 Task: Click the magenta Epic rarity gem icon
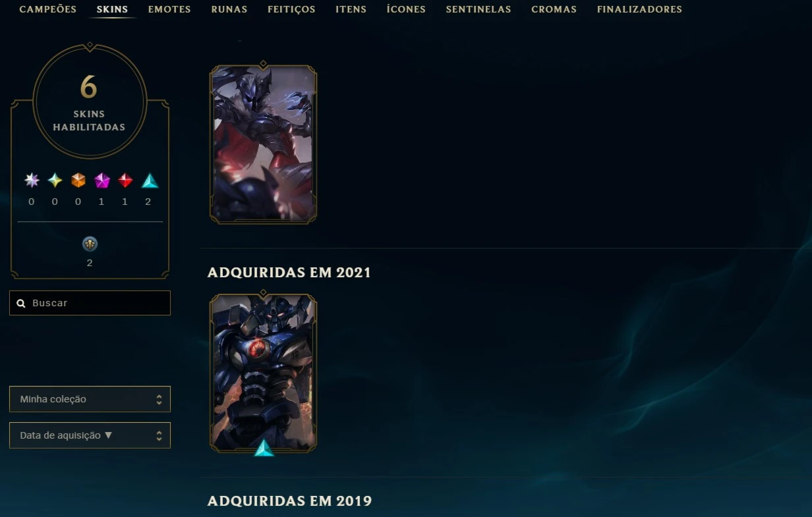point(102,180)
